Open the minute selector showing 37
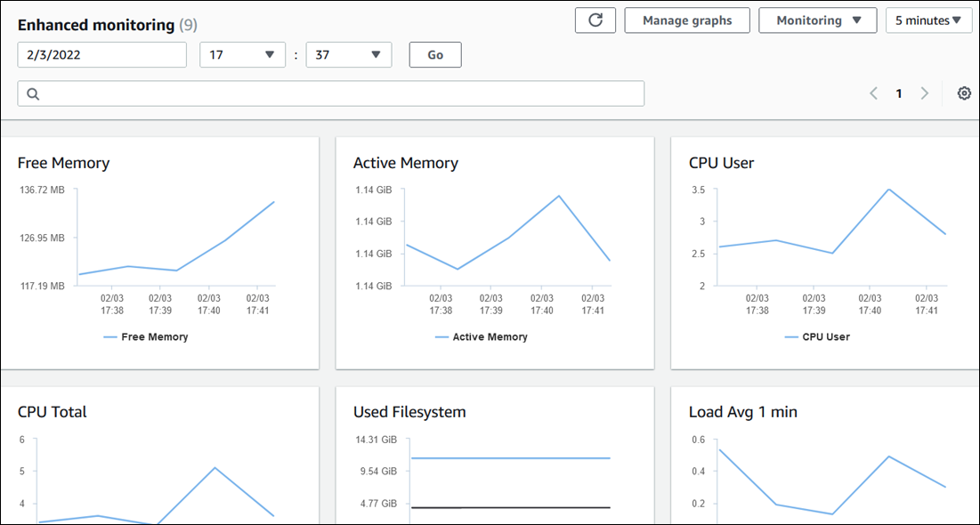 pyautogui.click(x=348, y=55)
